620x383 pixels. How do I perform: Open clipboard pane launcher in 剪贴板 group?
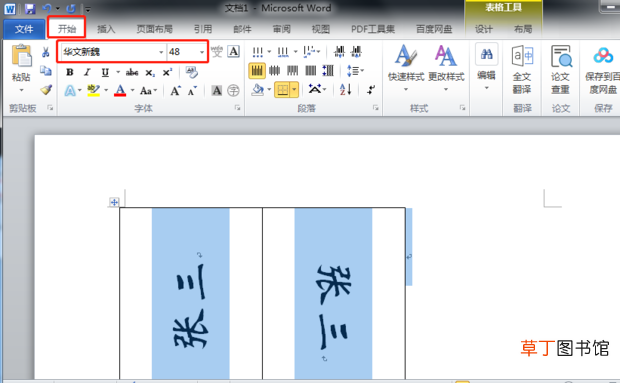(50, 108)
